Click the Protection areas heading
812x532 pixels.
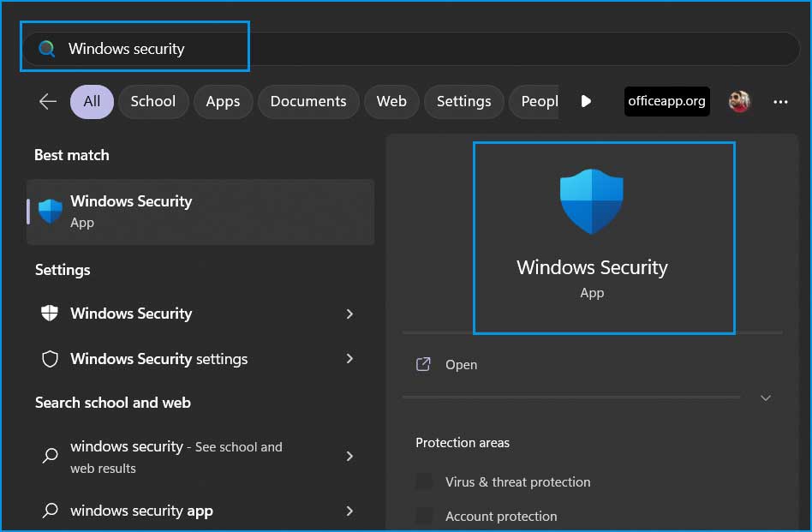[x=463, y=443]
